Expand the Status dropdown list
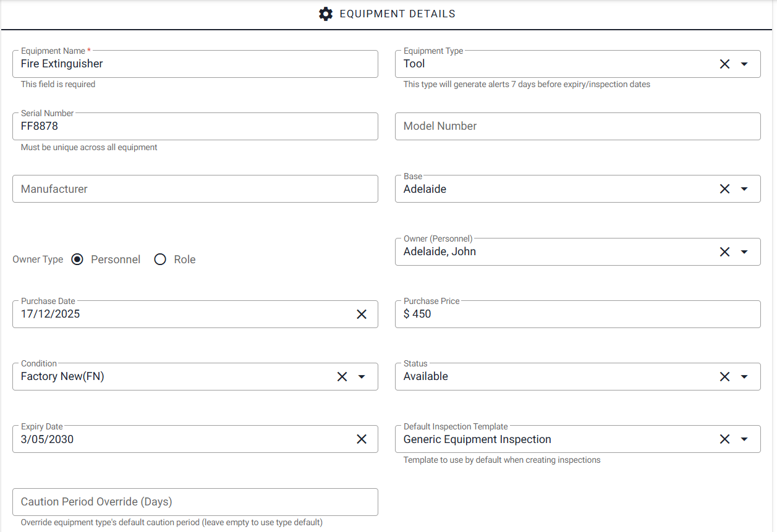 pos(744,377)
